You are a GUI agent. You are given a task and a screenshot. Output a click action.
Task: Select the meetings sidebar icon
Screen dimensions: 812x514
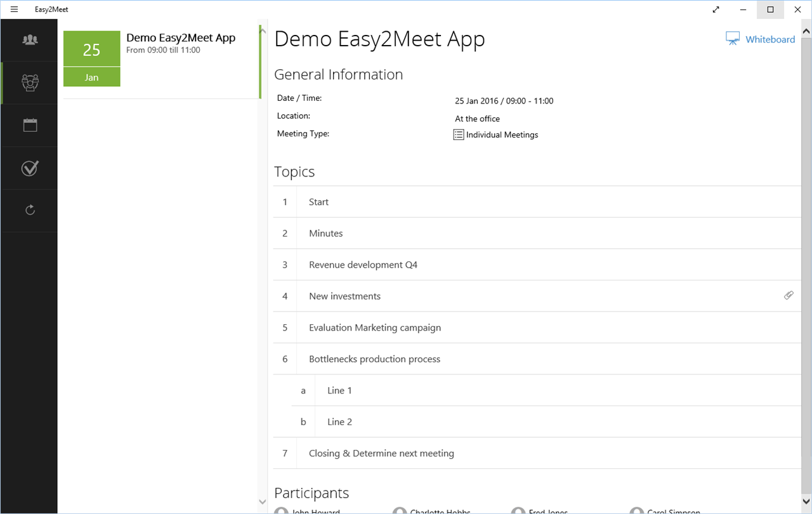click(x=30, y=82)
